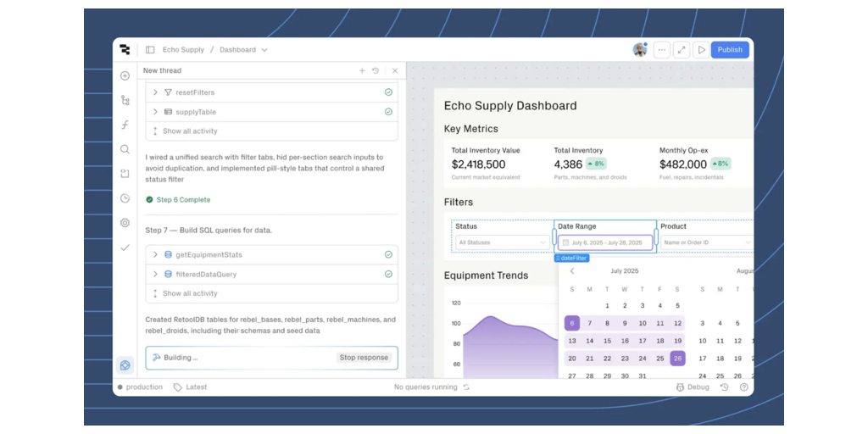This screenshot has height=434, width=868.
Task: Click the function (f) icon in sidebar
Action: pos(125,125)
